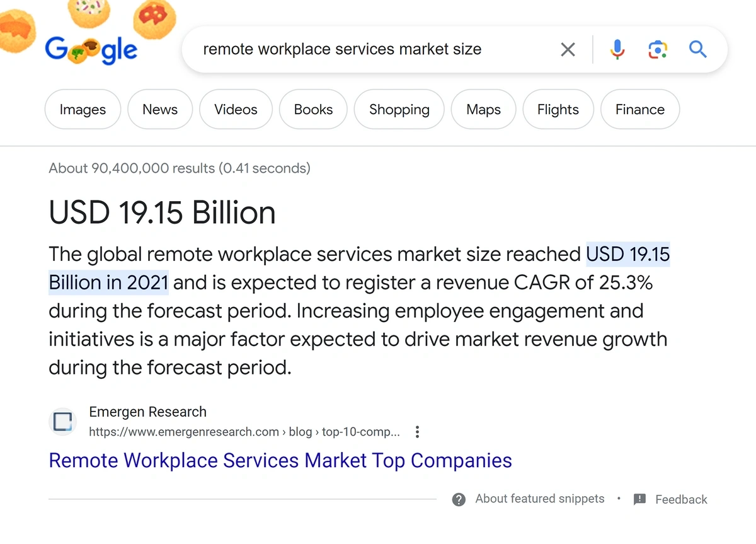756x544 pixels.
Task: Click the USD 19.15 Billion heading
Action: [x=163, y=212]
